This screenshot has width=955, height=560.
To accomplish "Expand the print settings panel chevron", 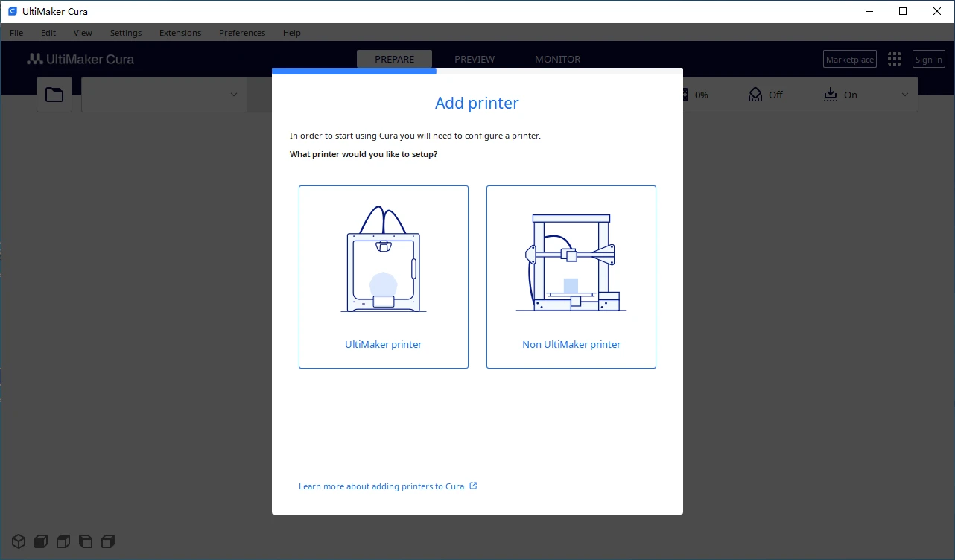I will click(x=905, y=95).
